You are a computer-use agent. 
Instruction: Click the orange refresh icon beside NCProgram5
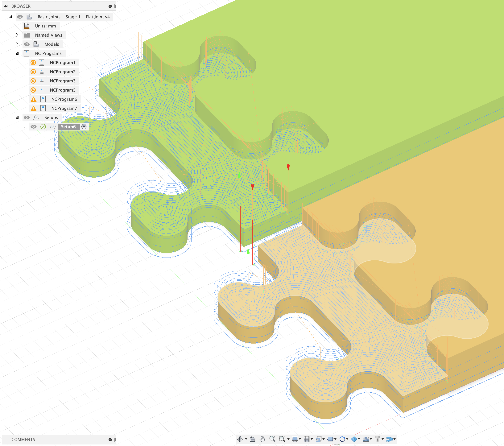33,90
